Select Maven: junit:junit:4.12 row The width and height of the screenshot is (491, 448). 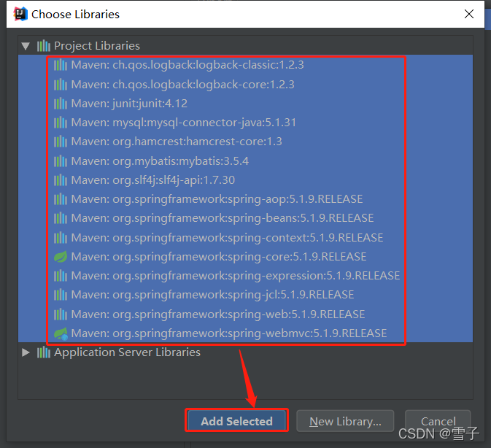click(x=245, y=104)
